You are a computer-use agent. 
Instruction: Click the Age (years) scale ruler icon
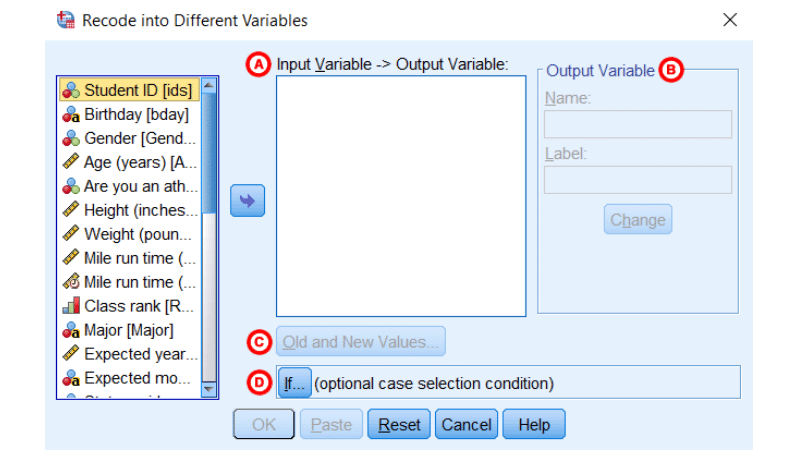click(71, 162)
